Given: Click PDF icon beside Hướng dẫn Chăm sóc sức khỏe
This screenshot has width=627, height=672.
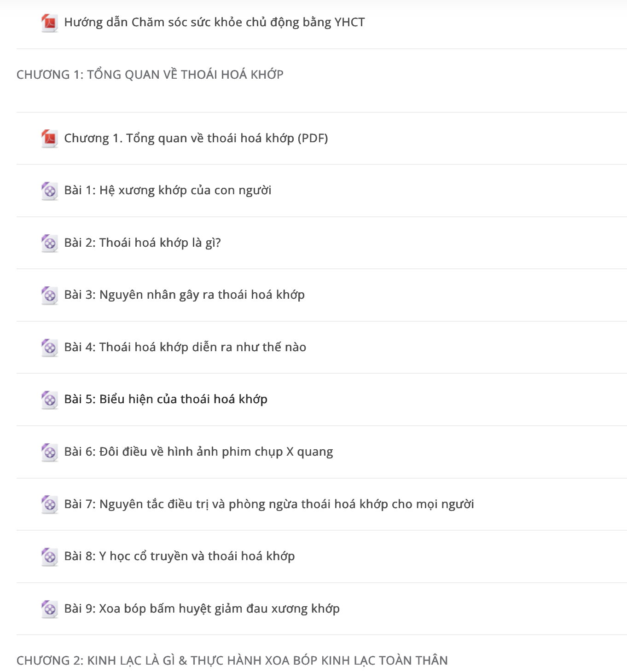Looking at the screenshot, I should tap(49, 23).
